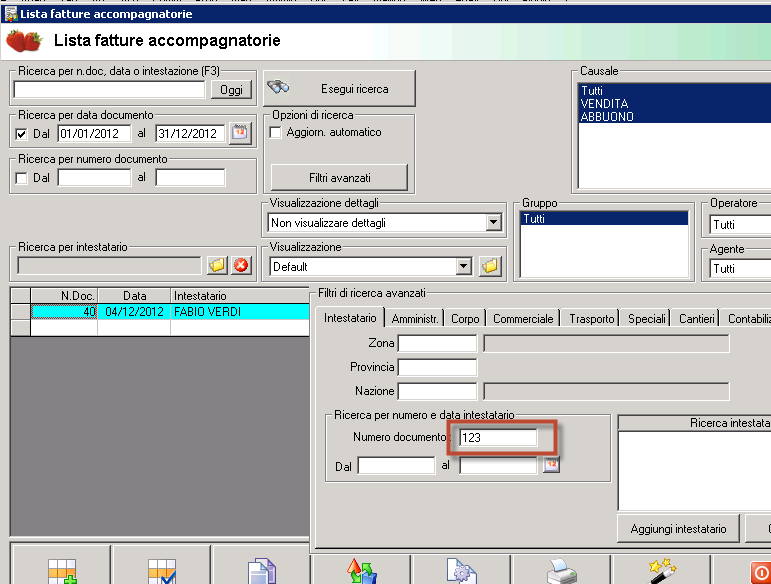The image size is (771, 584).
Task: Click the advanced filter Dal date field
Action: pos(396,466)
